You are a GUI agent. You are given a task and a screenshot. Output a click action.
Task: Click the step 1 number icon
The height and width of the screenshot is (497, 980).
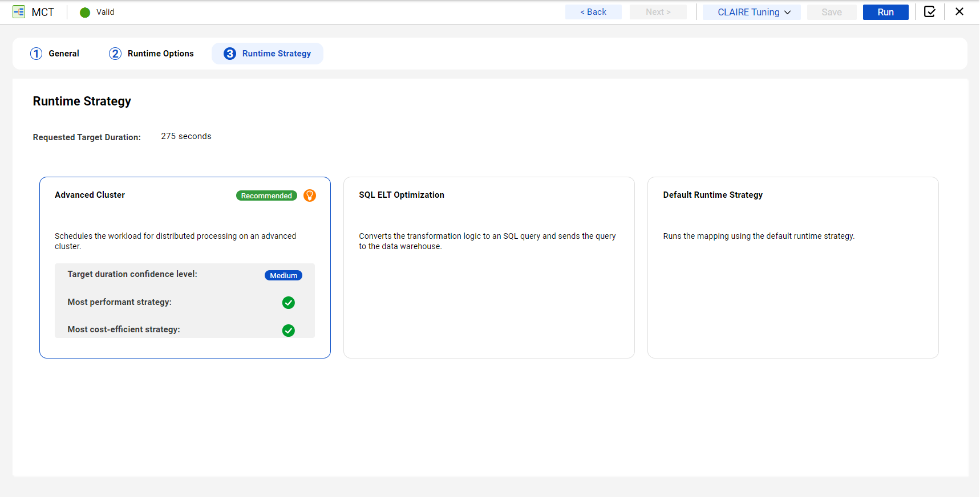pyautogui.click(x=37, y=54)
